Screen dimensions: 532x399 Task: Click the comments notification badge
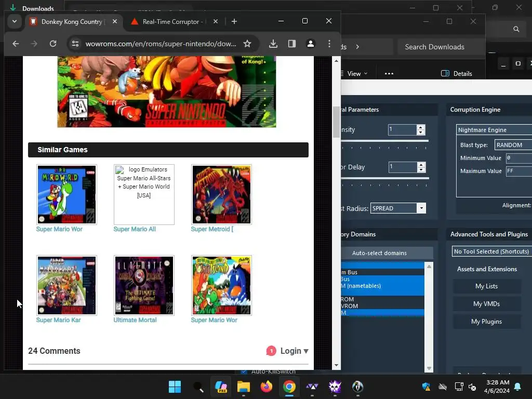[271, 351]
